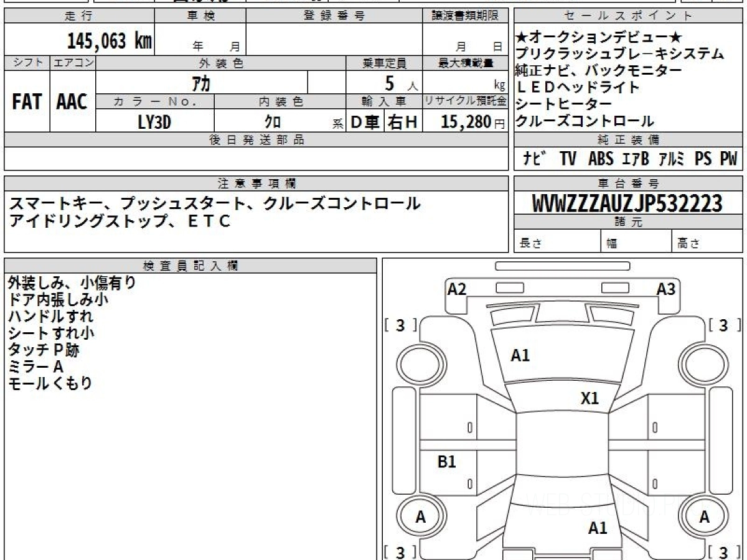Click the A3 damage mark on diagram

[666, 289]
